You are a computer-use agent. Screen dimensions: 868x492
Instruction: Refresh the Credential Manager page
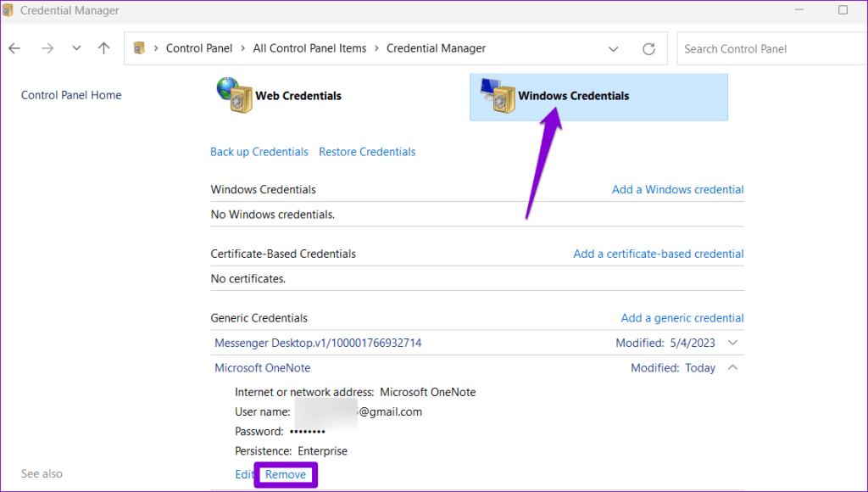(x=648, y=48)
